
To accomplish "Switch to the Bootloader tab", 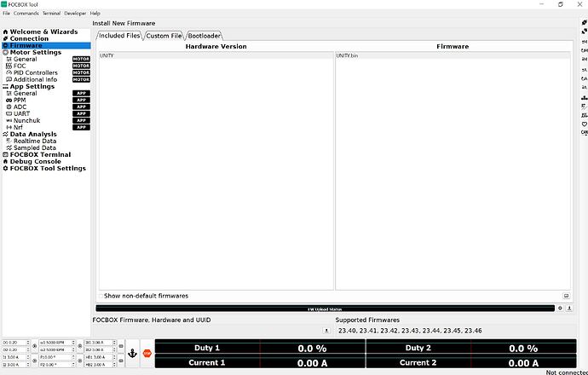I will click(204, 36).
